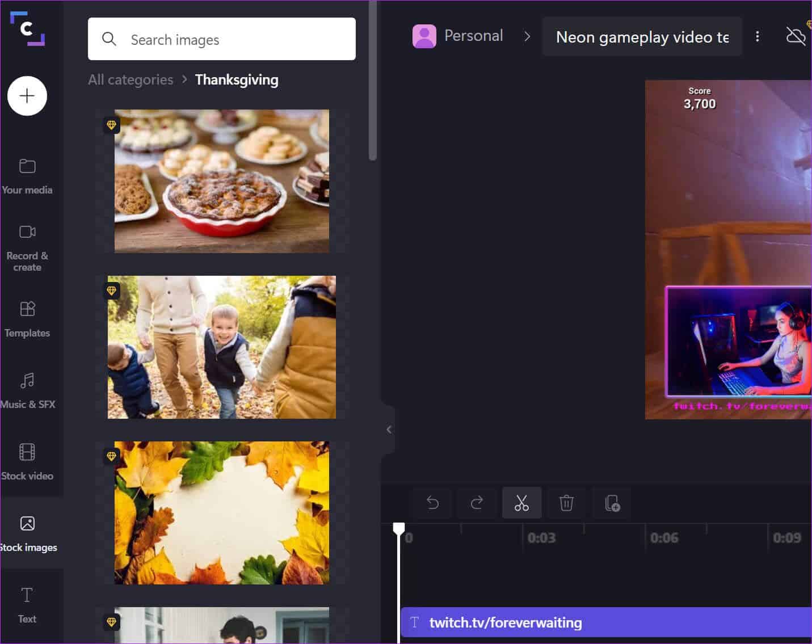Open the Stock video panel
This screenshot has height=644, width=812.
click(x=27, y=462)
